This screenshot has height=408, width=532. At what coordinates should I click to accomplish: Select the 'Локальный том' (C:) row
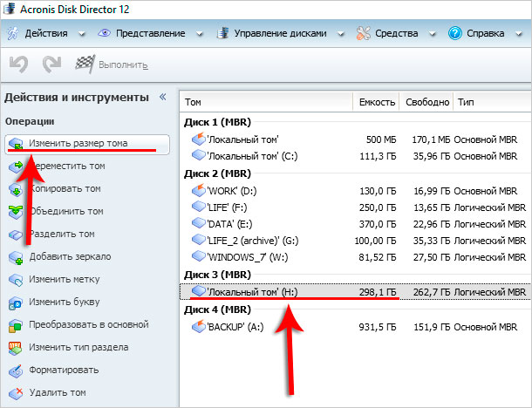point(355,156)
